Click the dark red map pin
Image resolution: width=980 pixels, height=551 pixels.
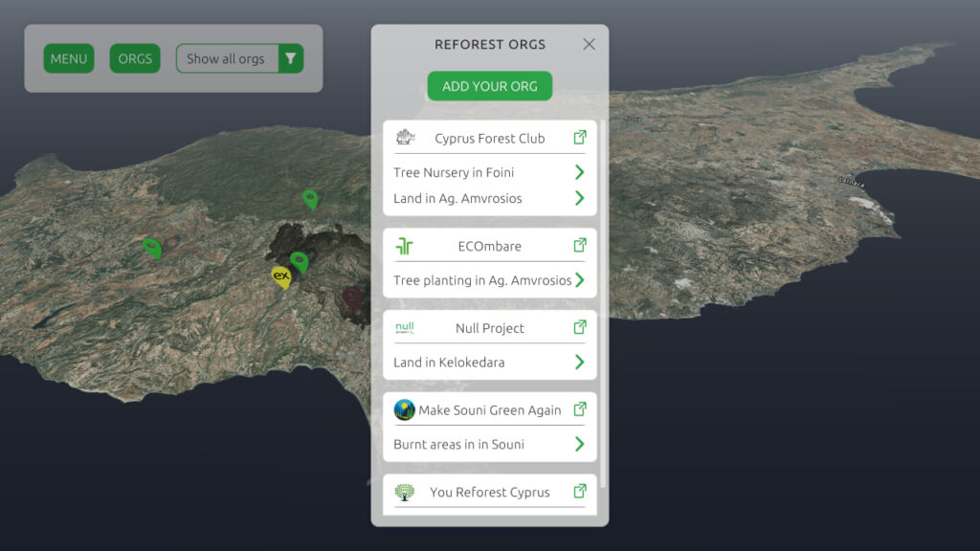[352, 297]
